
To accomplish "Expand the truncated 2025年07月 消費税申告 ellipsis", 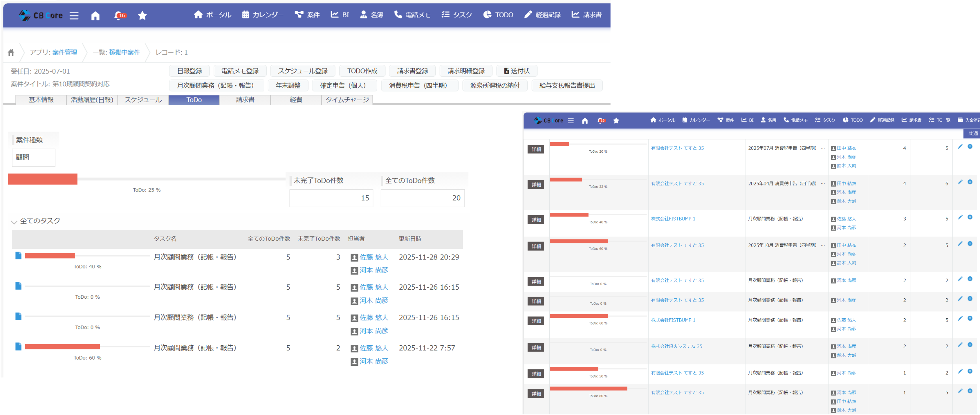I will 823,148.
